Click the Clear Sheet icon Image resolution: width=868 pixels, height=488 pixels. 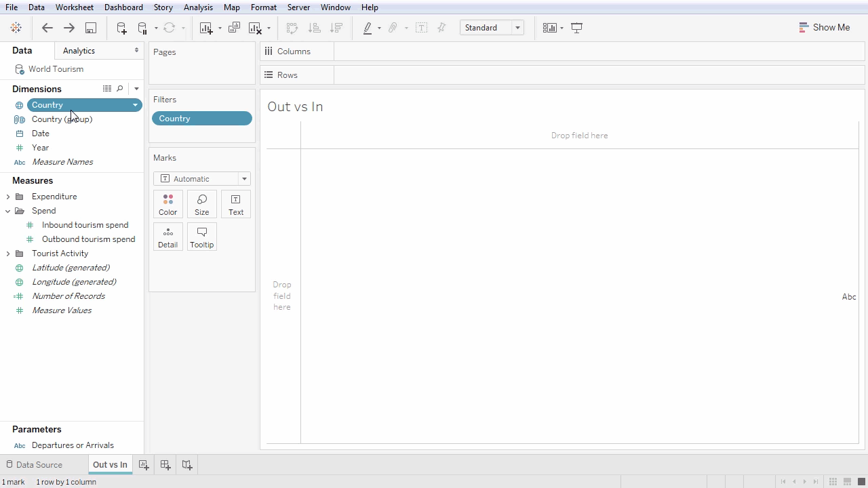pyautogui.click(x=255, y=28)
